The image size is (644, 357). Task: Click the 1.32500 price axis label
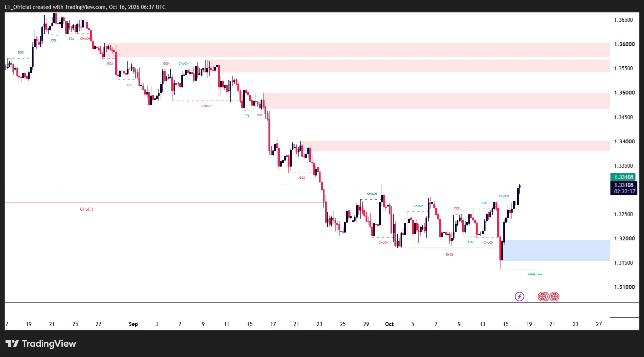point(624,214)
